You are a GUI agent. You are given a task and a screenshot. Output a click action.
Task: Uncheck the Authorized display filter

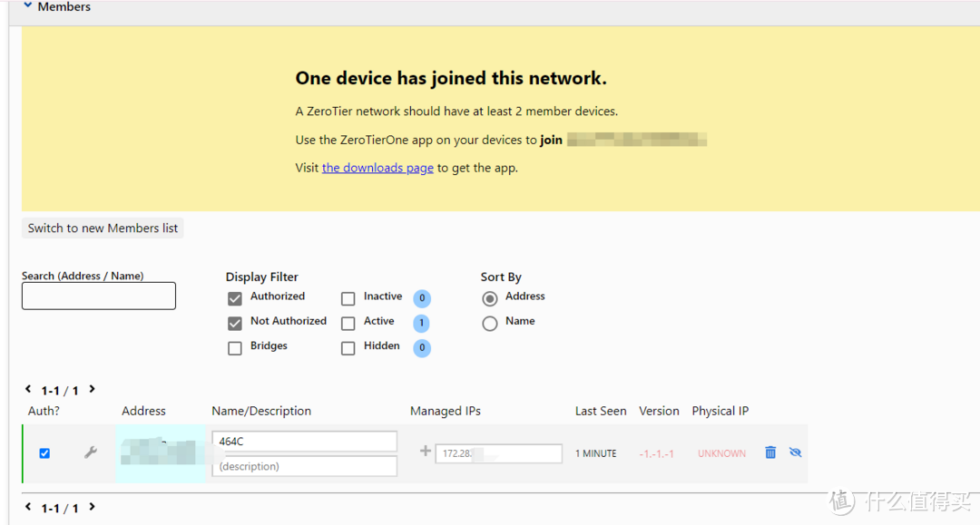[235, 298]
